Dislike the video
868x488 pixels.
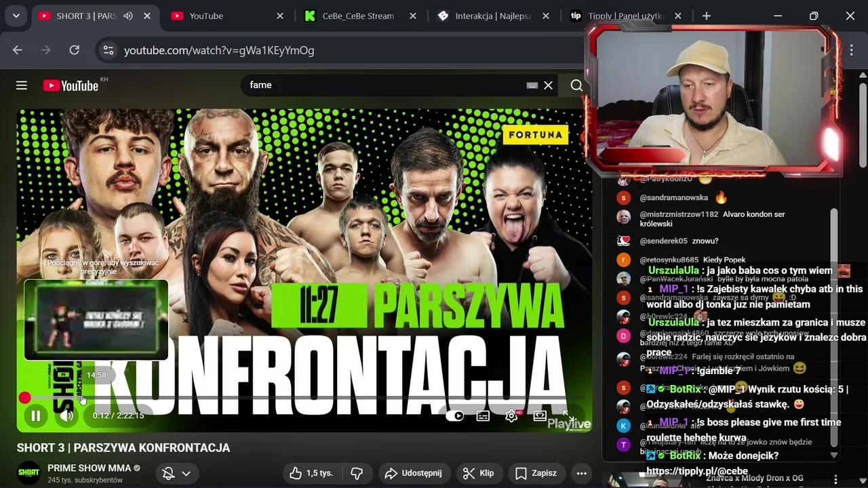tap(357, 473)
